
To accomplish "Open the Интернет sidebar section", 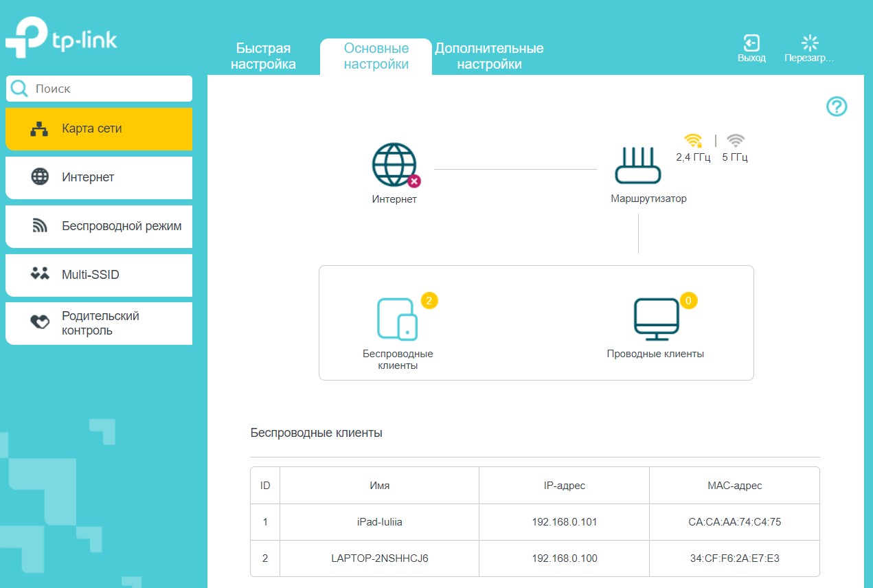I will click(99, 177).
